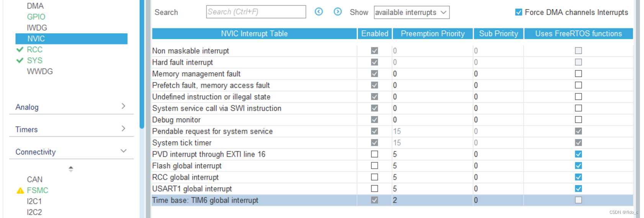Screen dimensions: 644x218
Task: Expand the Timers category
Action: (x=123, y=129)
